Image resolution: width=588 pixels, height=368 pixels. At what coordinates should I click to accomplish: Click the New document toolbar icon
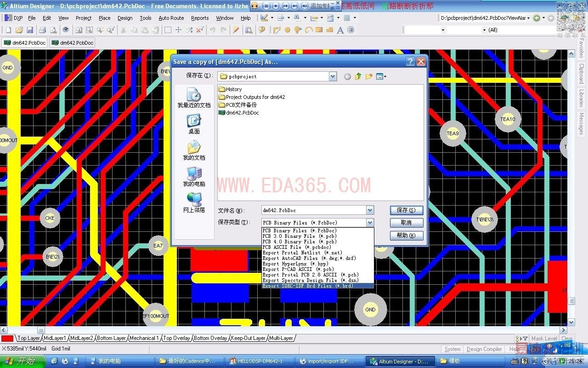click(x=8, y=30)
